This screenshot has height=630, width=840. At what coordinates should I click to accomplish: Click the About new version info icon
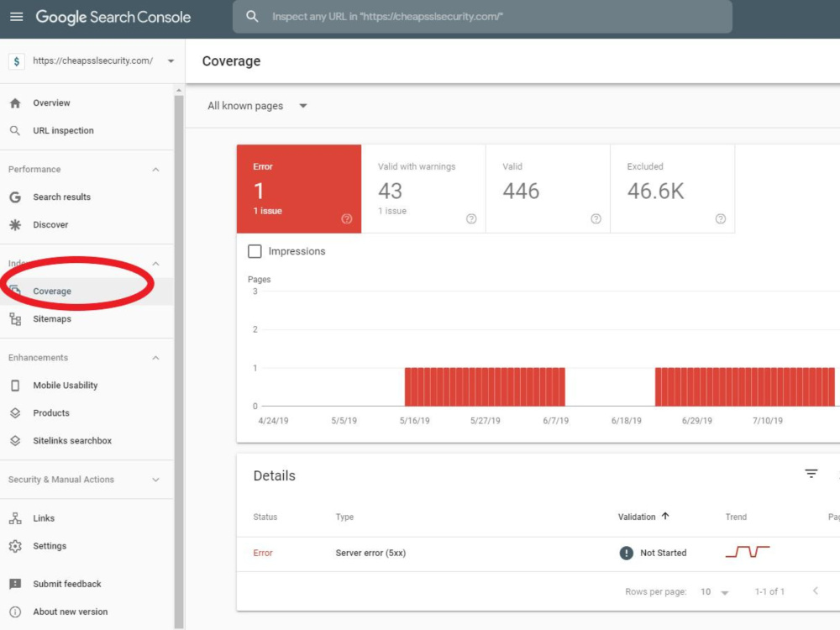click(15, 612)
